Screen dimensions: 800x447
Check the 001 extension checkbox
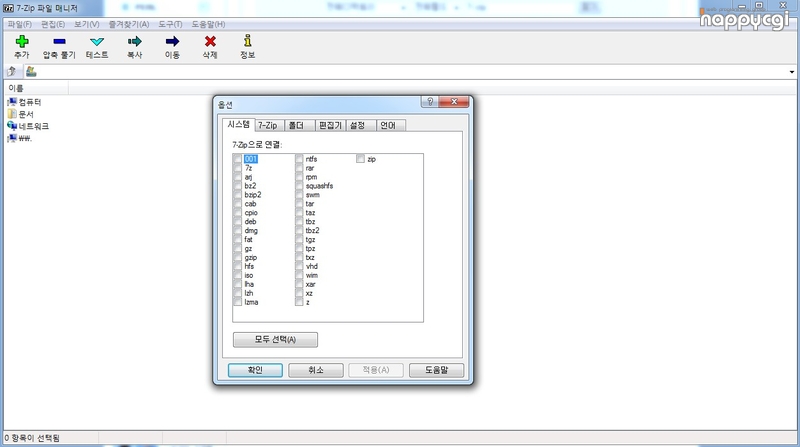coord(237,159)
